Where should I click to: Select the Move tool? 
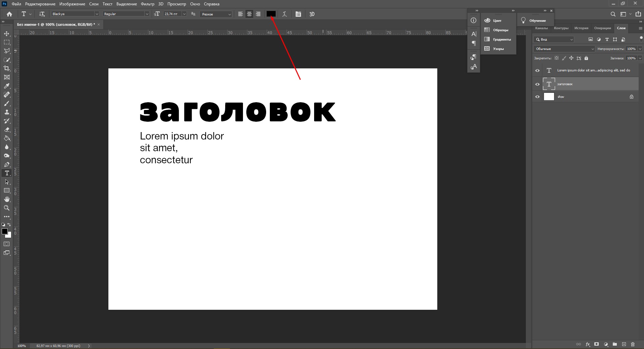[7, 34]
